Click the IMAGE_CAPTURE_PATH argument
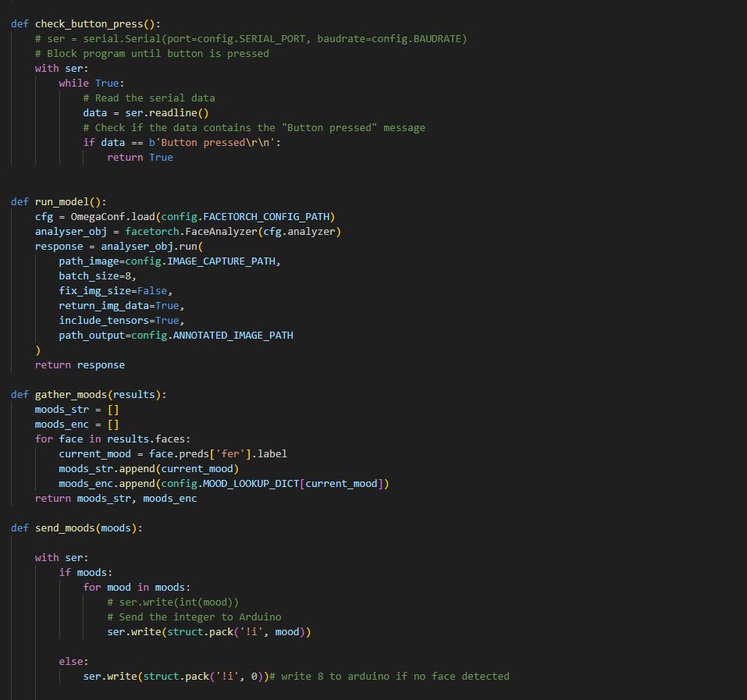This screenshot has width=747, height=700. click(x=221, y=261)
